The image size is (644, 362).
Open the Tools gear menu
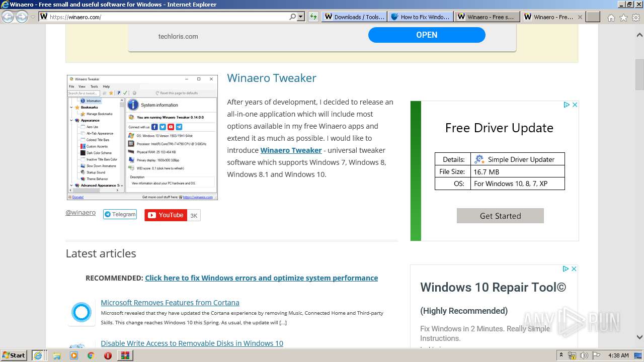tap(636, 17)
